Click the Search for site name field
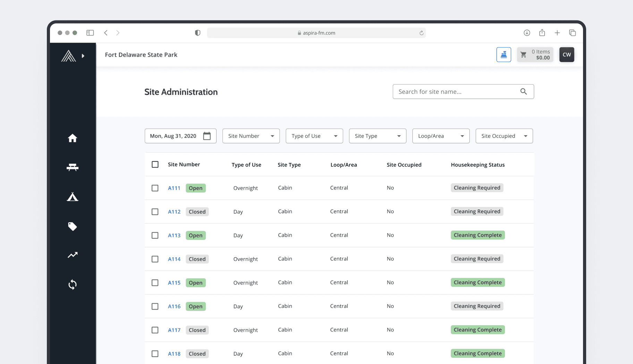Screen dimensions: 633x364 pos(463,92)
